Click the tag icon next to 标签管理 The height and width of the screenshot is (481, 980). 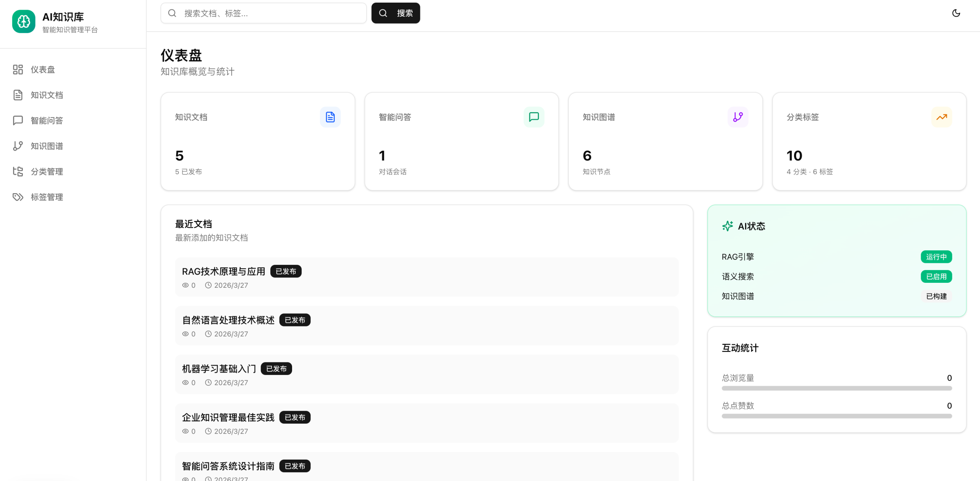pos(18,197)
